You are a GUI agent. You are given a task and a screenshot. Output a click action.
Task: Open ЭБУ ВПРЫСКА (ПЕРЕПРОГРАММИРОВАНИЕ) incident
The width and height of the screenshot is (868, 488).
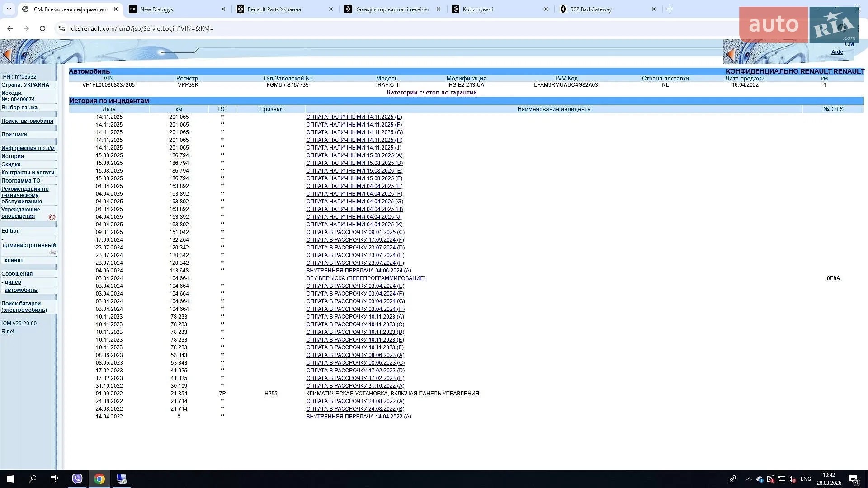(x=366, y=278)
